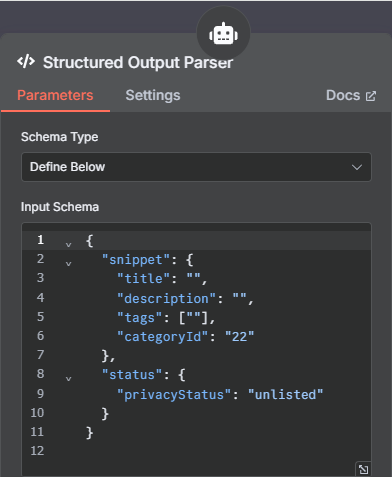Open the expand editor icon at bottom-right
This screenshot has height=477, width=392.
[x=363, y=469]
